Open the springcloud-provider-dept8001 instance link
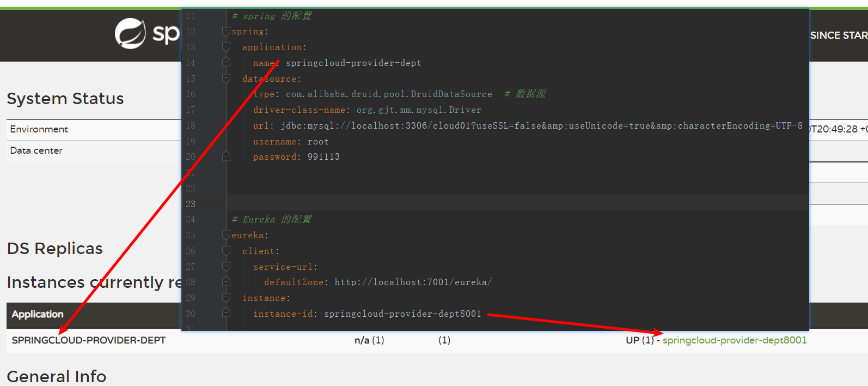Screen dimensions: 868x386 click(735, 340)
